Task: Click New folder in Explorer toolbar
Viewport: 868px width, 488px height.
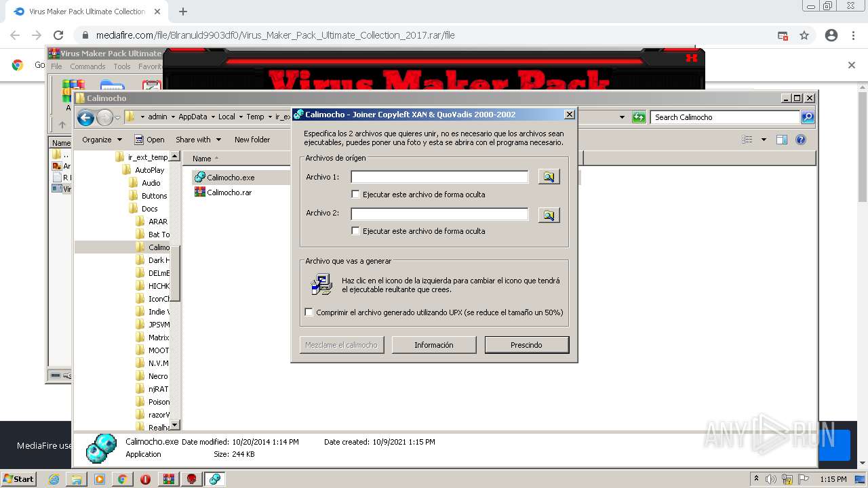Action: coord(252,140)
